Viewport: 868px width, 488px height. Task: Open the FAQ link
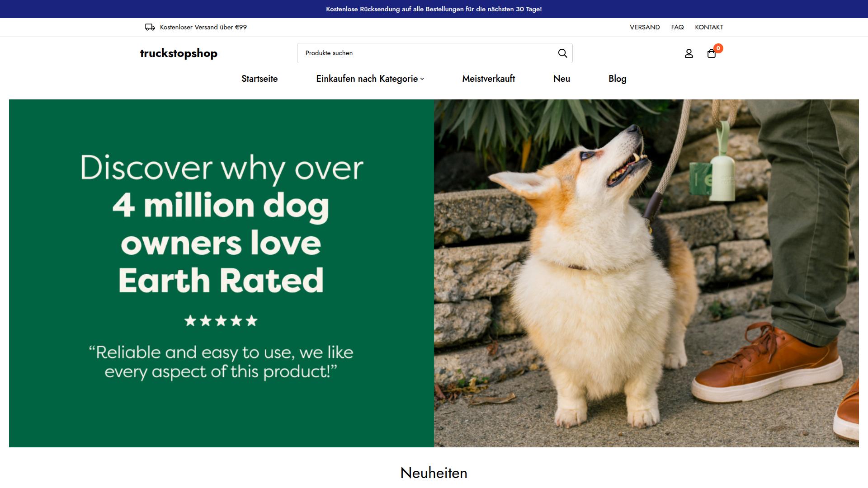pos(677,27)
